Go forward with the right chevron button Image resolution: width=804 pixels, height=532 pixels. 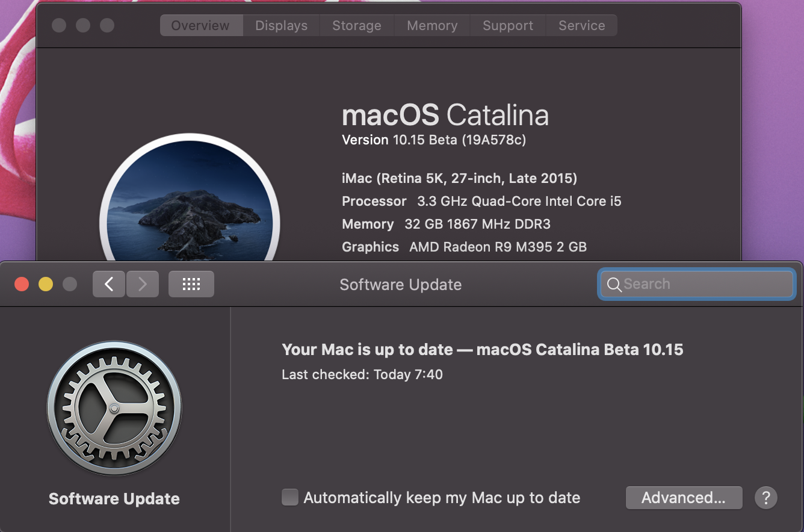143,284
